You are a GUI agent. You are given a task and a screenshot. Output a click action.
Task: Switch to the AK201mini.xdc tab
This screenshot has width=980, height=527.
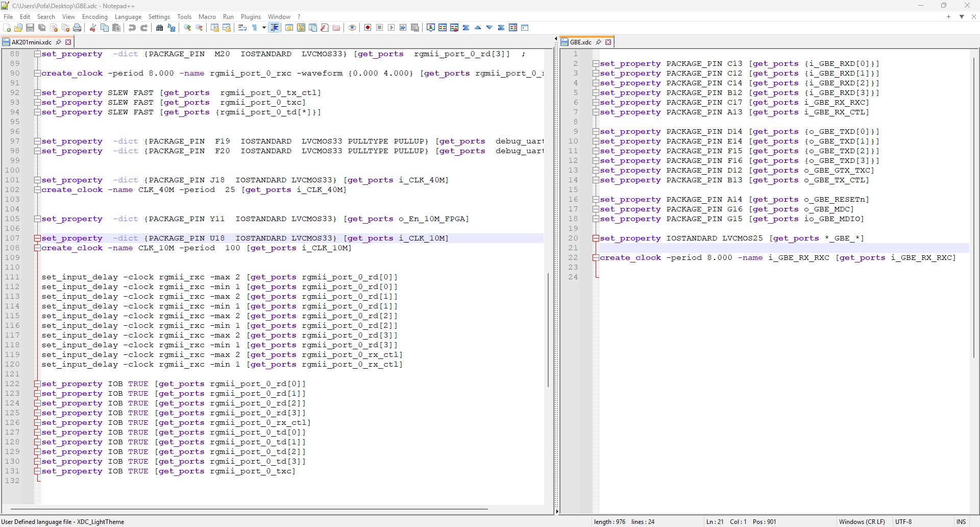32,42
